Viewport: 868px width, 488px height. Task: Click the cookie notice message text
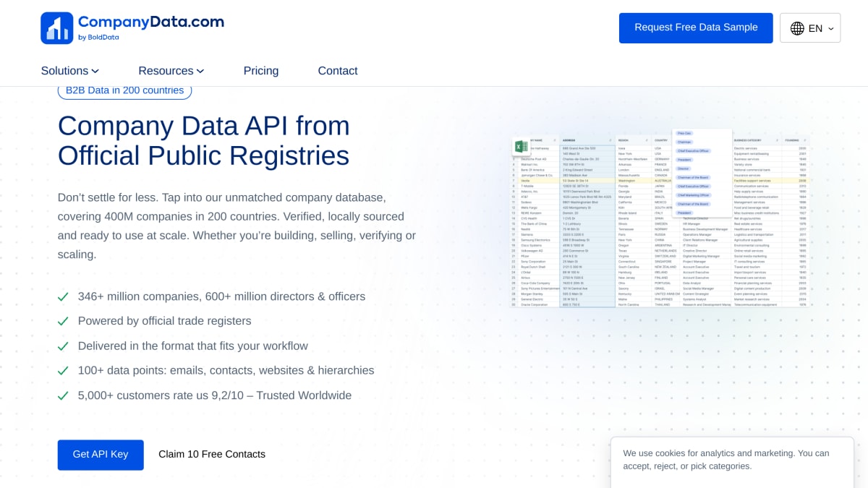(x=726, y=460)
